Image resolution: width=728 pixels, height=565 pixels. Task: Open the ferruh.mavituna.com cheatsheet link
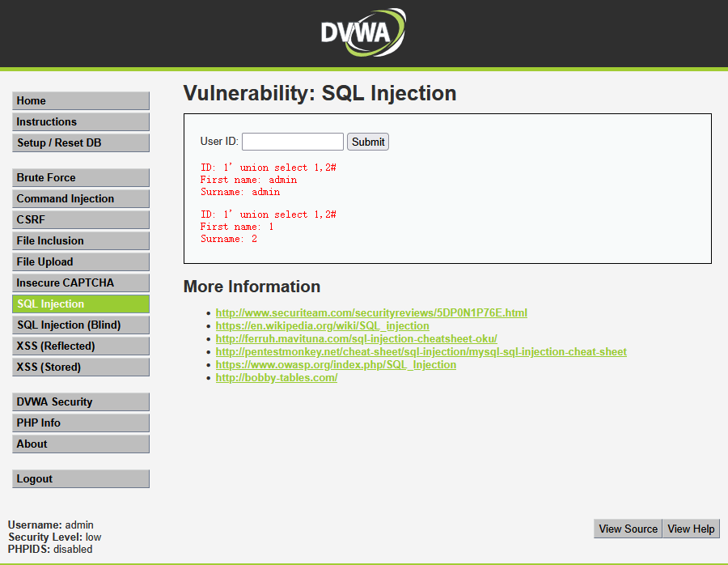[x=356, y=338]
